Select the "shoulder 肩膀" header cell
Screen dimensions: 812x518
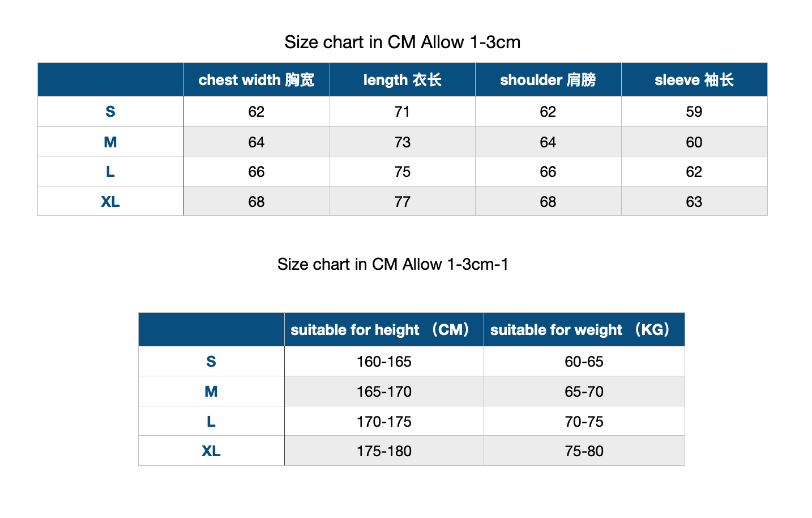pos(548,80)
